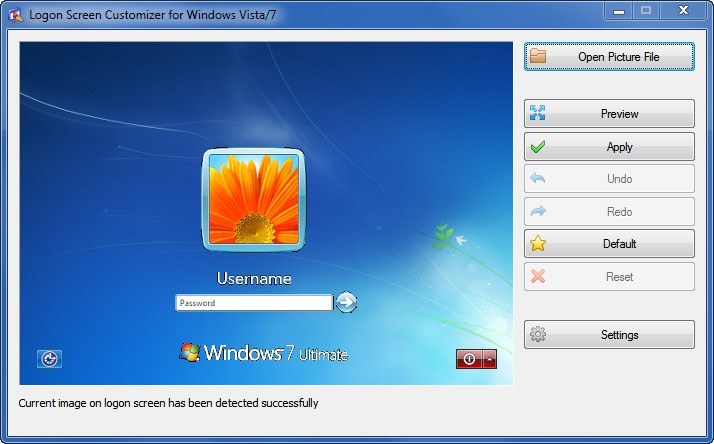Click the red shutdown button in the preview
Screen dimensions: 714x444
pyautogui.click(x=469, y=359)
